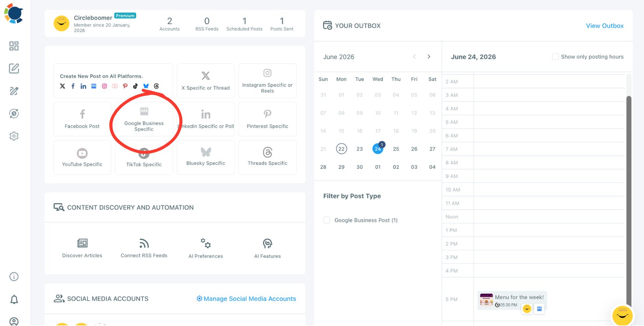Screen dimensions: 644x326
Task: Click the YouTube icon under Create New Post
Action: 115,86
